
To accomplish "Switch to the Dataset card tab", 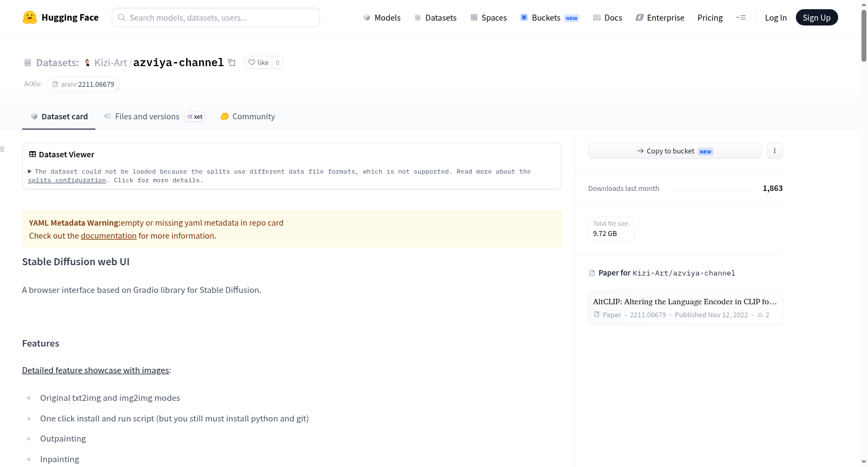I will coord(59,116).
